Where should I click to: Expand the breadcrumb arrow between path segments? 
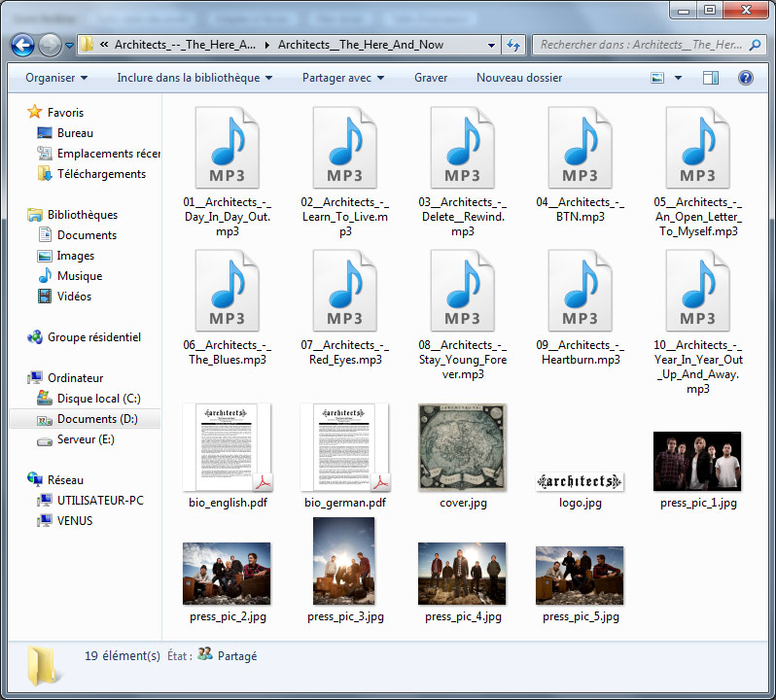pyautogui.click(x=267, y=45)
